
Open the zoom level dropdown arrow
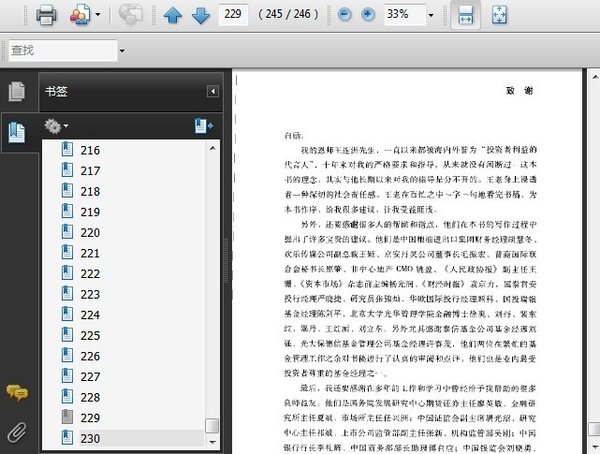[431, 15]
